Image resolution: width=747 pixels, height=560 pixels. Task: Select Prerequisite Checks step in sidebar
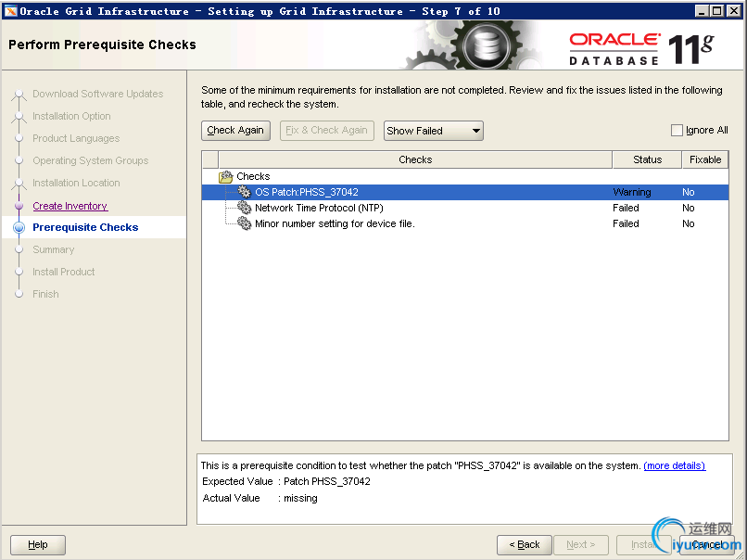[85, 227]
